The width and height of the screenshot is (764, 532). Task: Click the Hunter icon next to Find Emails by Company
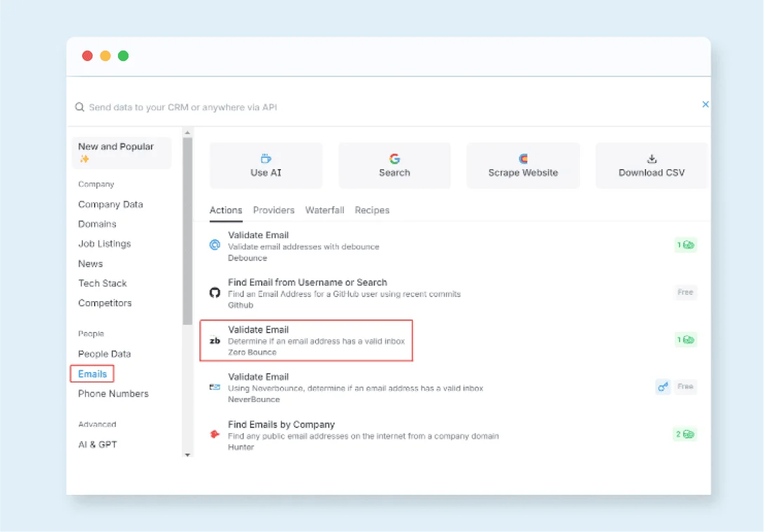[214, 434]
